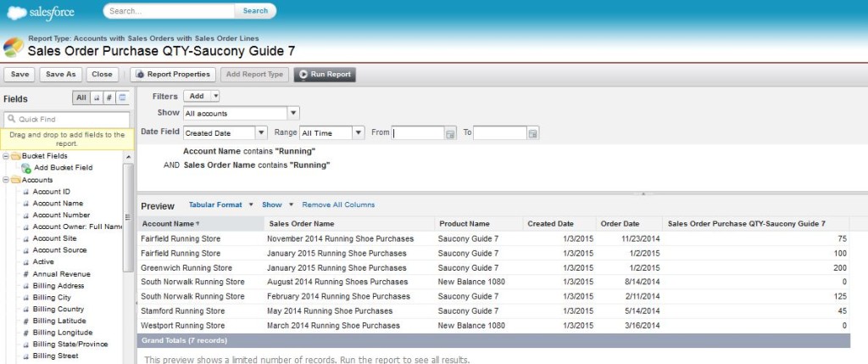Select the Account Source field
Viewport: 868px width, 364px height.
[x=60, y=249]
